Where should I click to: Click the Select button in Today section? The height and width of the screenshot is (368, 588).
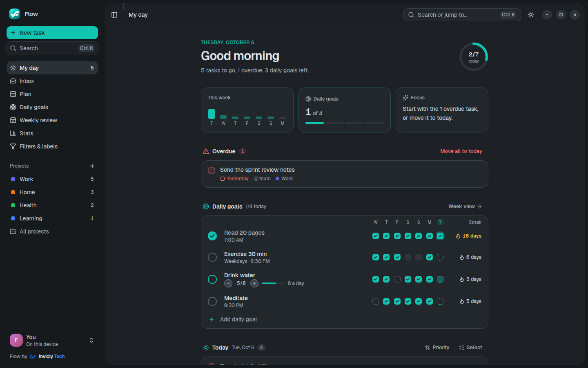coord(470,348)
